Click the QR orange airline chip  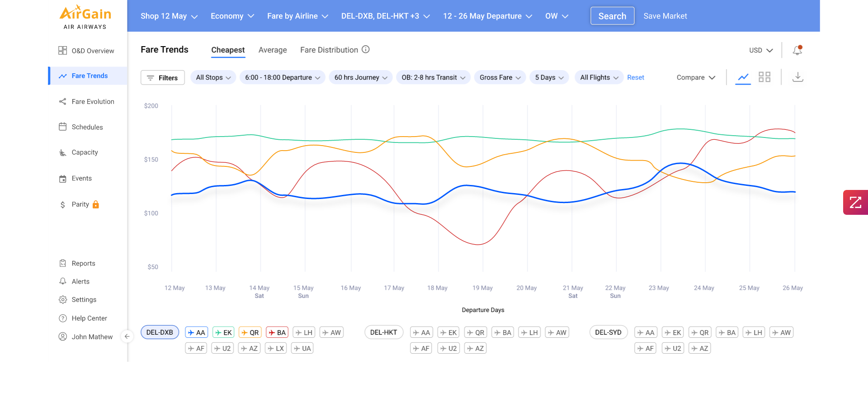[x=250, y=332]
